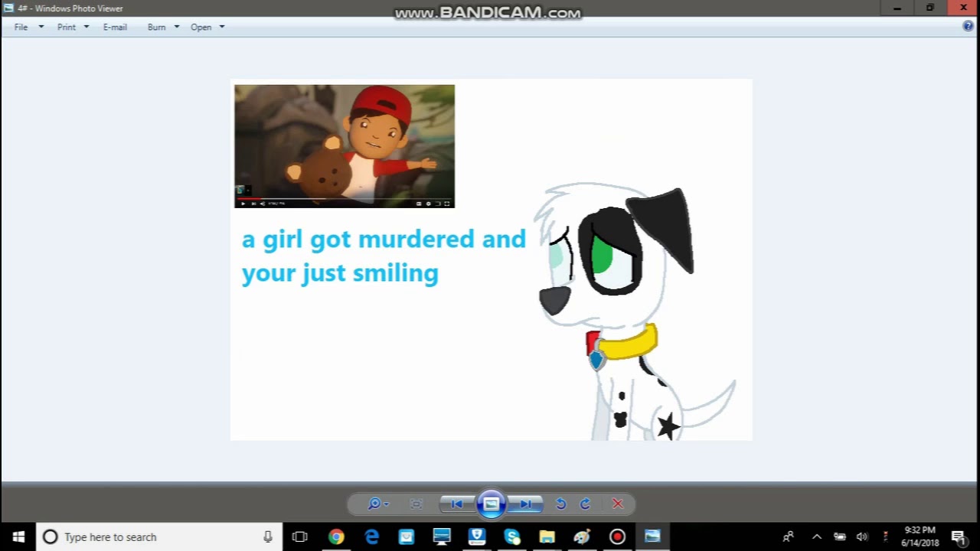Open the File menu
980x551 pixels.
click(21, 27)
